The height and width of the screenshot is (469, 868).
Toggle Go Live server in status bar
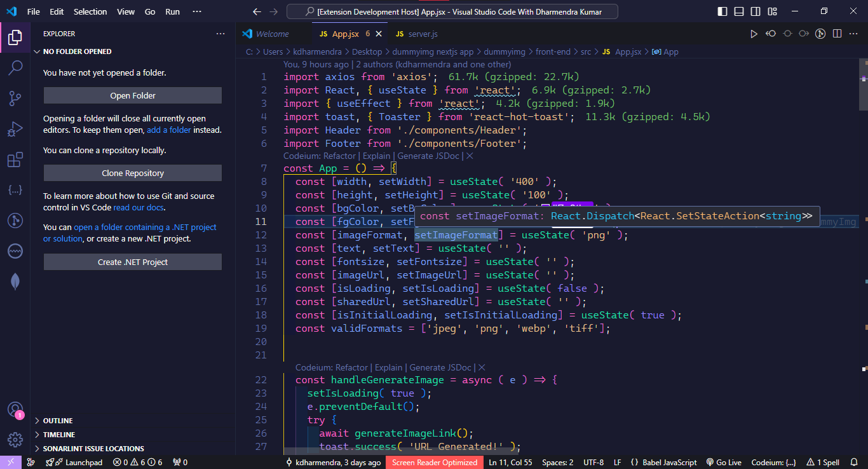[724, 463]
